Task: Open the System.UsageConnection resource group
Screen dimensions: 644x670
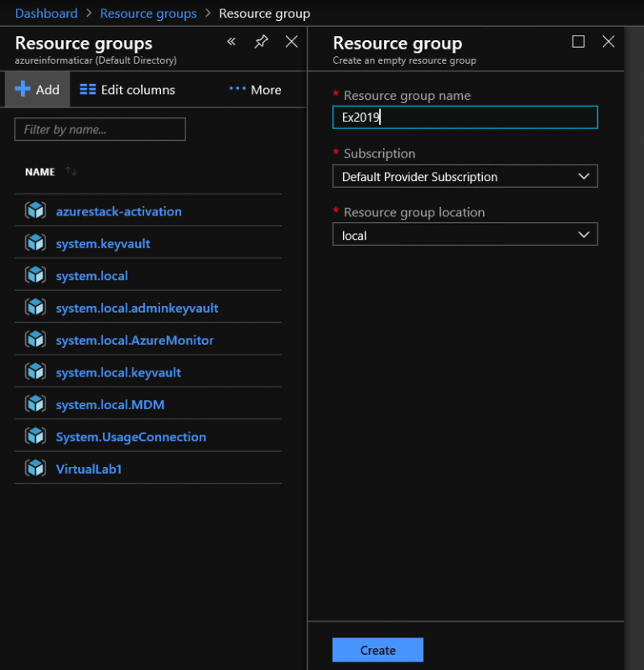Action: (x=131, y=437)
